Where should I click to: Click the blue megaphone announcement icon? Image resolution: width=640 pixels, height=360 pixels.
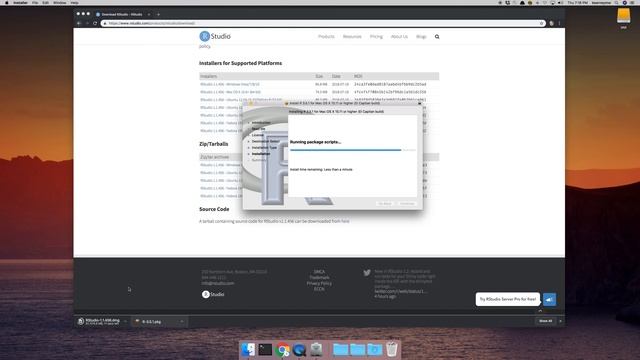549,300
